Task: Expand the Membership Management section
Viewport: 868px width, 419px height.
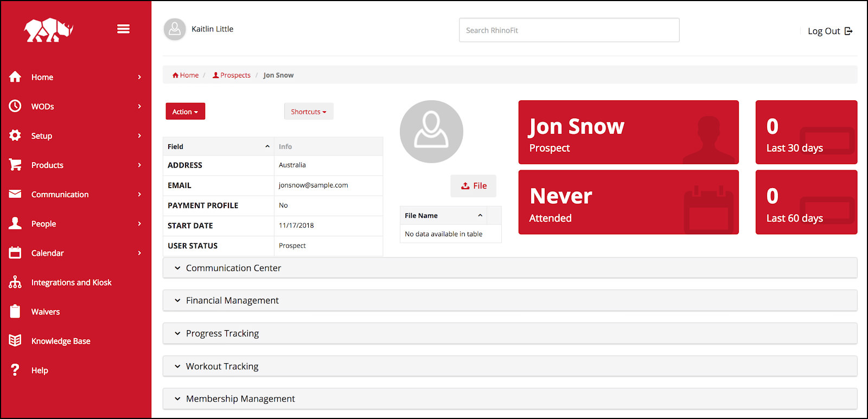Action: pyautogui.click(x=240, y=399)
